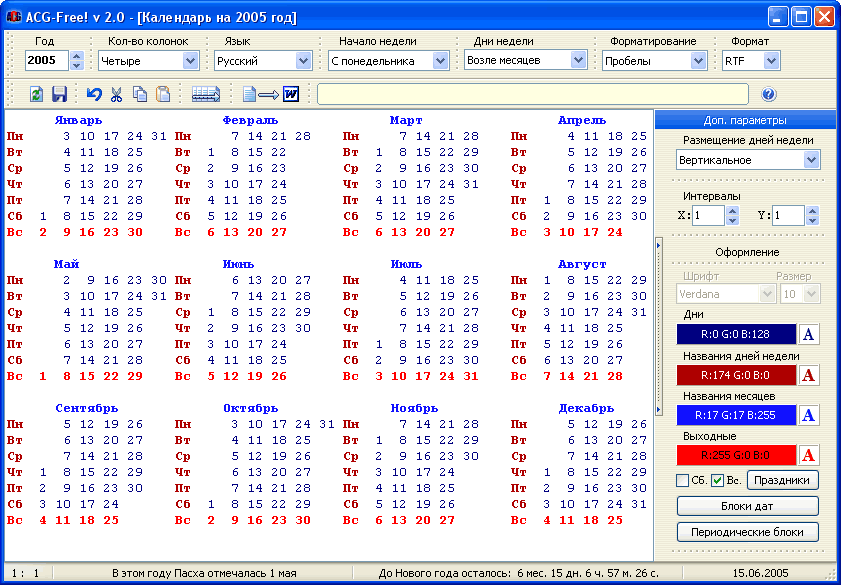
Task: Uncheck the Вс. weekend checkbox
Action: [x=718, y=481]
